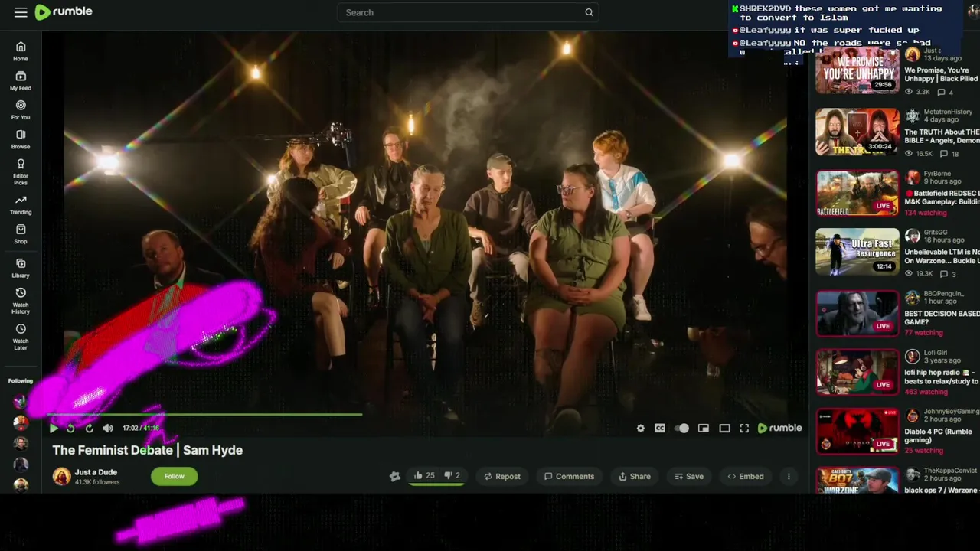Image resolution: width=980 pixels, height=551 pixels.
Task: Open Lofi Girl channel link
Action: [935, 353]
